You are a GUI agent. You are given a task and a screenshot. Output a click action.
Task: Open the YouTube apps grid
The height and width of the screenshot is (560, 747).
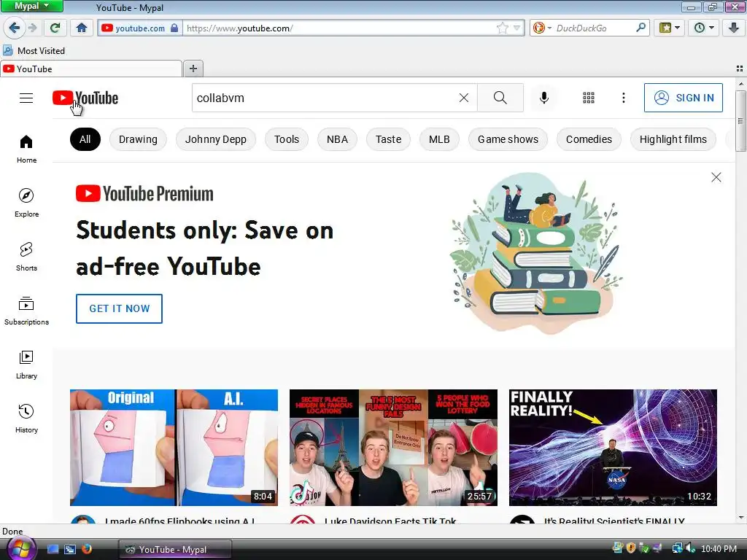589,98
